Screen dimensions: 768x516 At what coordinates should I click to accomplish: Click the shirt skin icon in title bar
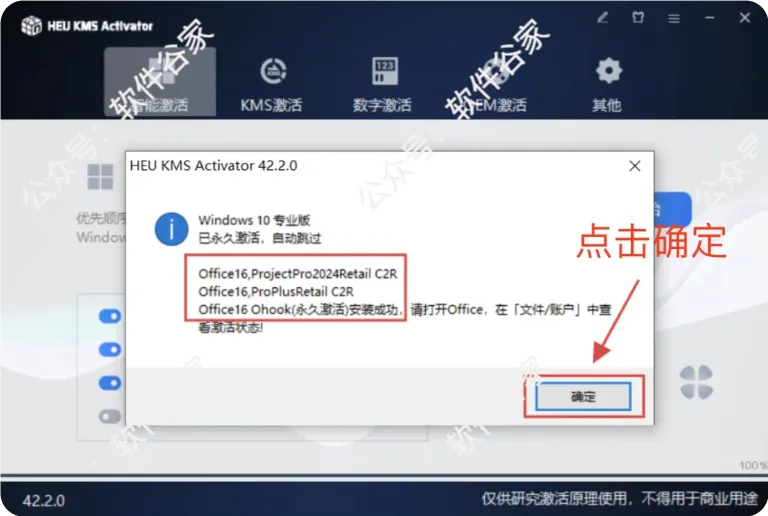[638, 18]
